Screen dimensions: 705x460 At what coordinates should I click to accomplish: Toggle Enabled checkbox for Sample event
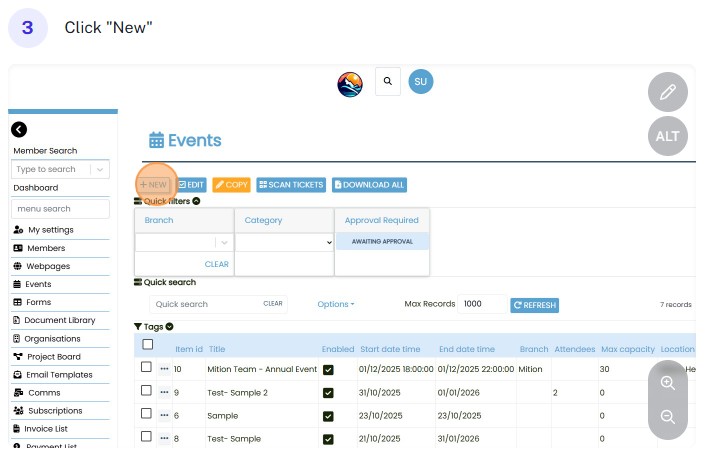328,415
